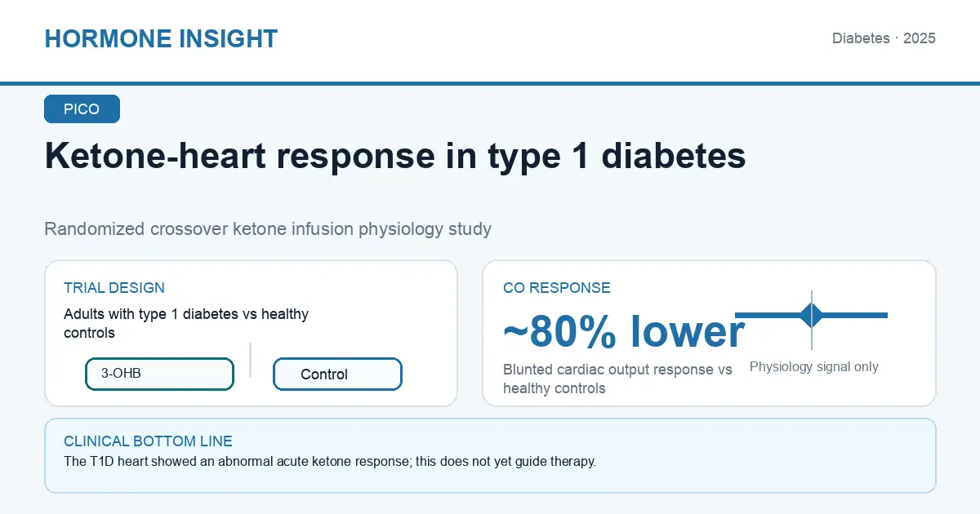Screen dimensions: 980x514
Task: Click the TRIAL DESIGN heading
Action: (x=114, y=288)
